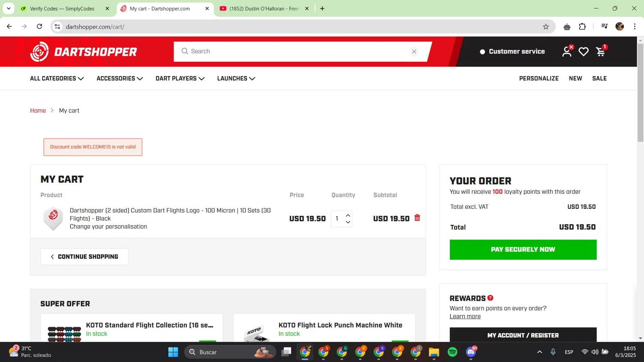Open new browser tab
Image resolution: width=644 pixels, height=362 pixels.
322,9
